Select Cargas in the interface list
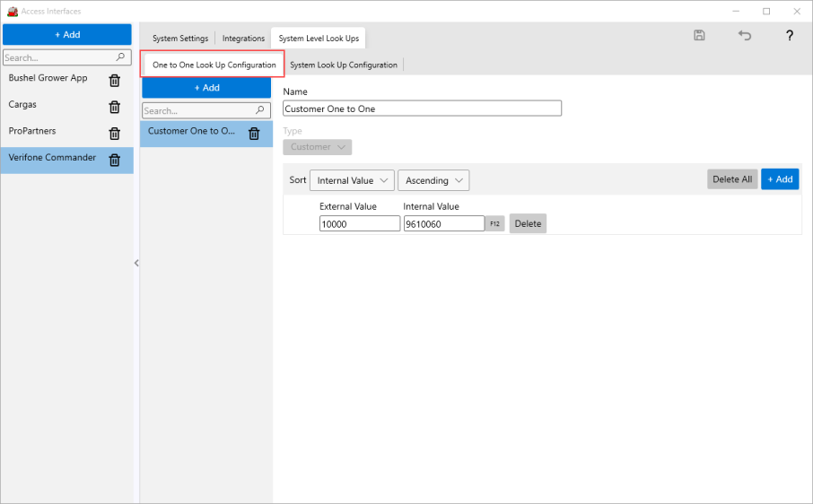813x504 pixels. (x=23, y=105)
